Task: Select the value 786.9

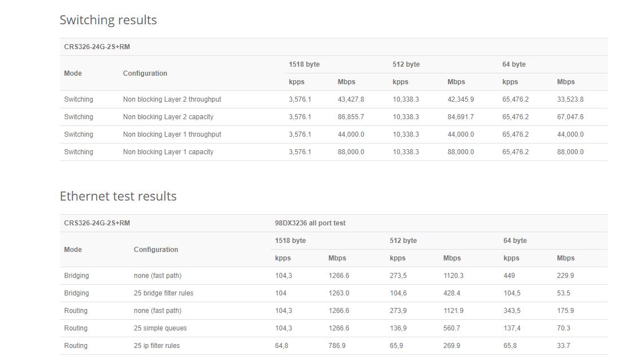Action: pyautogui.click(x=336, y=346)
